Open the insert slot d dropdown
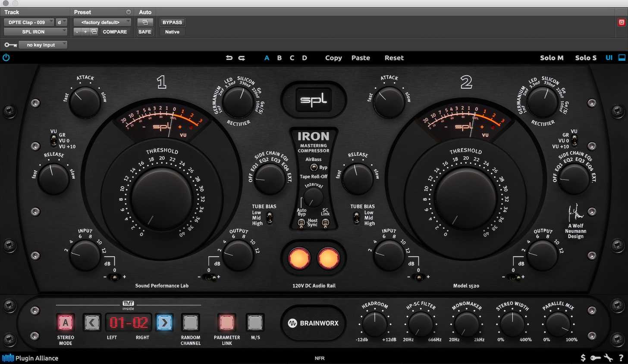 62,22
